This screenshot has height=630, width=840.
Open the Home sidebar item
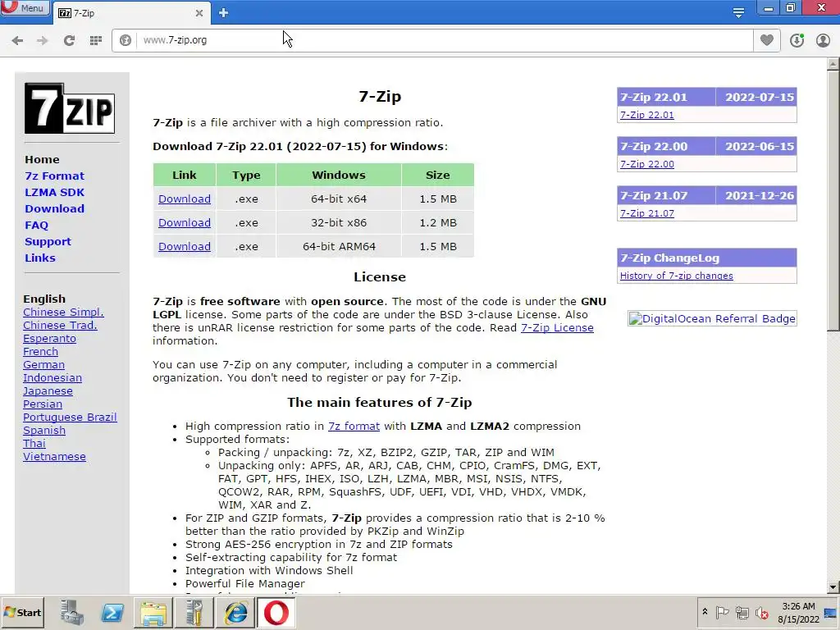pos(42,160)
